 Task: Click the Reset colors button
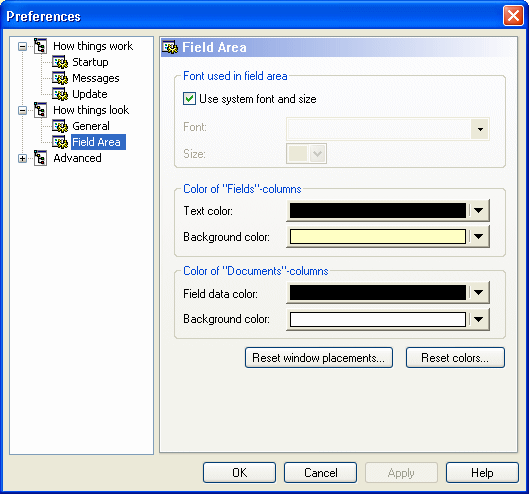coord(455,358)
